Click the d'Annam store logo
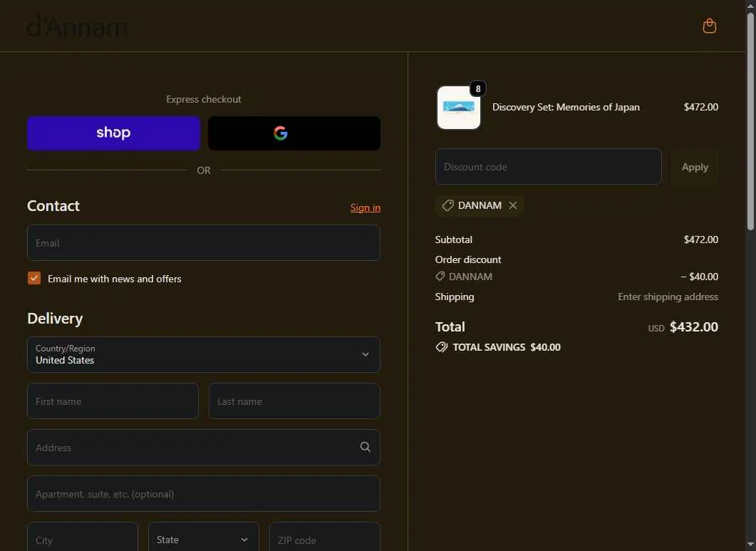The width and height of the screenshot is (756, 551). [x=77, y=27]
